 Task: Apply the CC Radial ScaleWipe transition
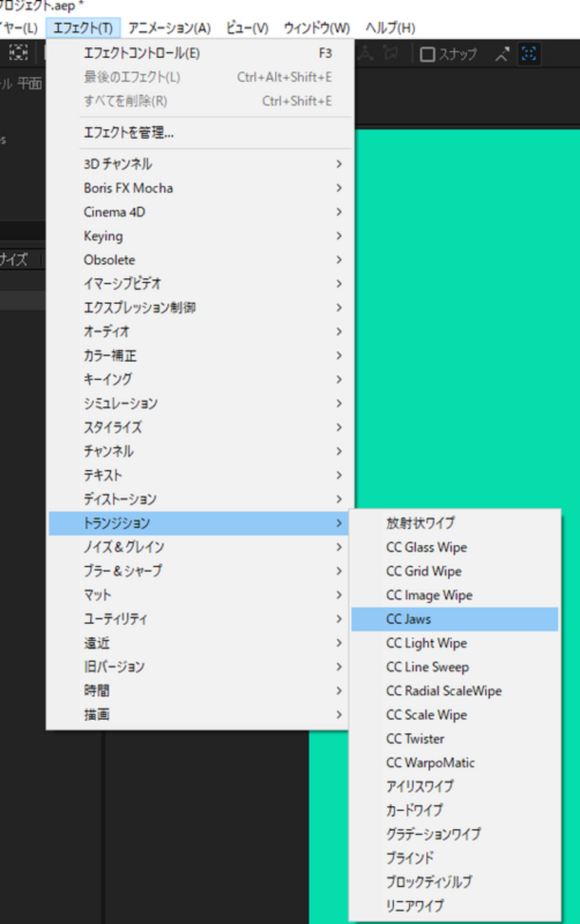pos(455,691)
